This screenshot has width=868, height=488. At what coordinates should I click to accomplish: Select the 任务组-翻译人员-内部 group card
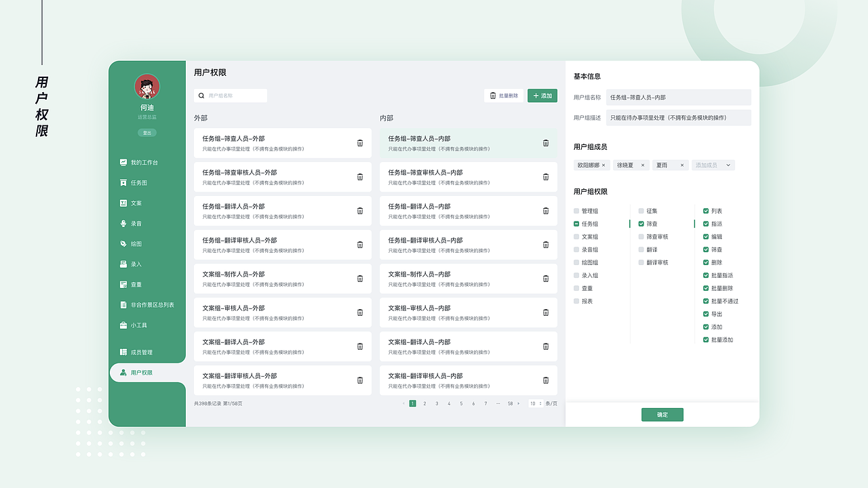click(469, 211)
